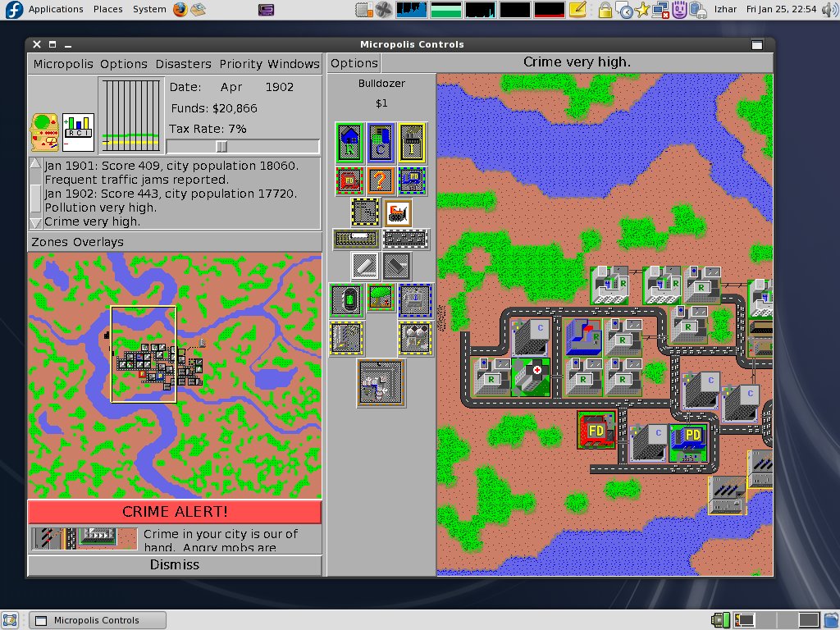
Task: Select the Eraser tool
Action: click(396, 266)
